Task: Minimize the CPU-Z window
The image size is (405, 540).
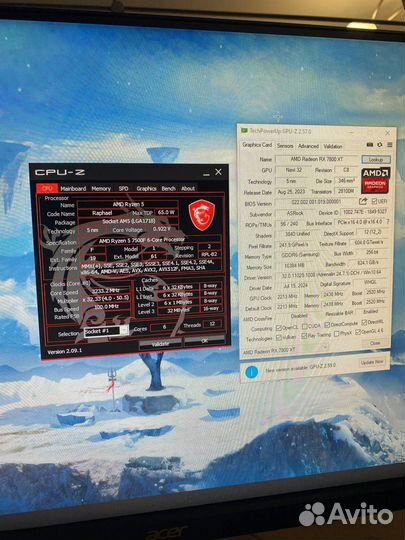Action: pyautogui.click(x=206, y=174)
